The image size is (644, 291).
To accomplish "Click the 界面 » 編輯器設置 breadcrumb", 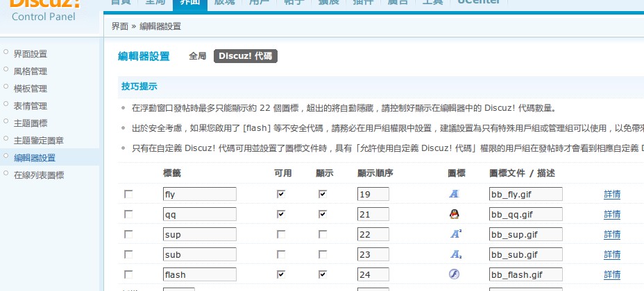I will click(x=146, y=26).
